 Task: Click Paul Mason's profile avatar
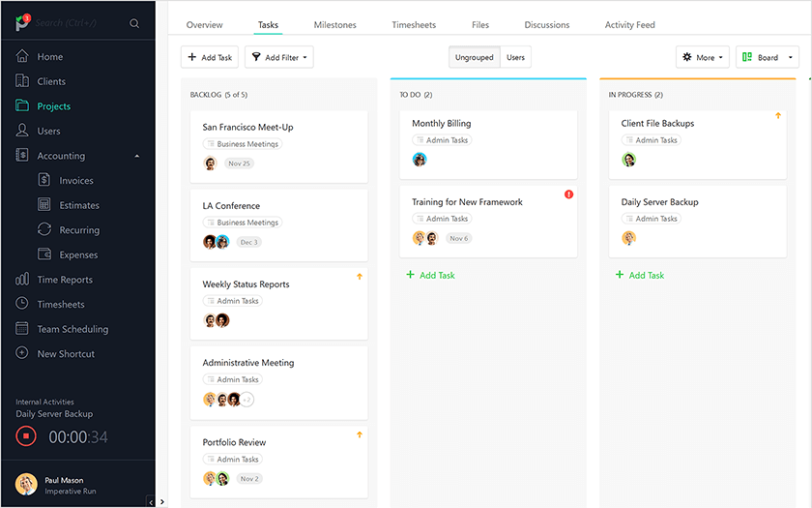click(x=26, y=485)
